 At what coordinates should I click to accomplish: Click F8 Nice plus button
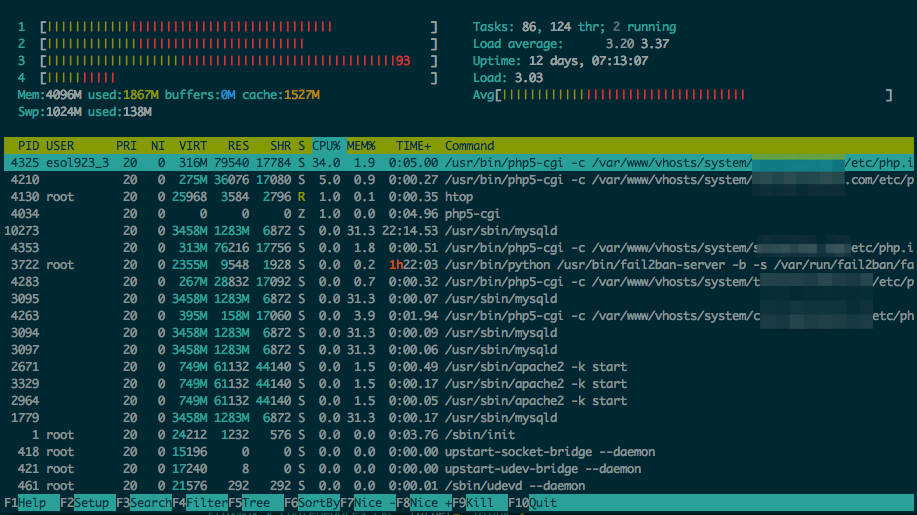[424, 503]
